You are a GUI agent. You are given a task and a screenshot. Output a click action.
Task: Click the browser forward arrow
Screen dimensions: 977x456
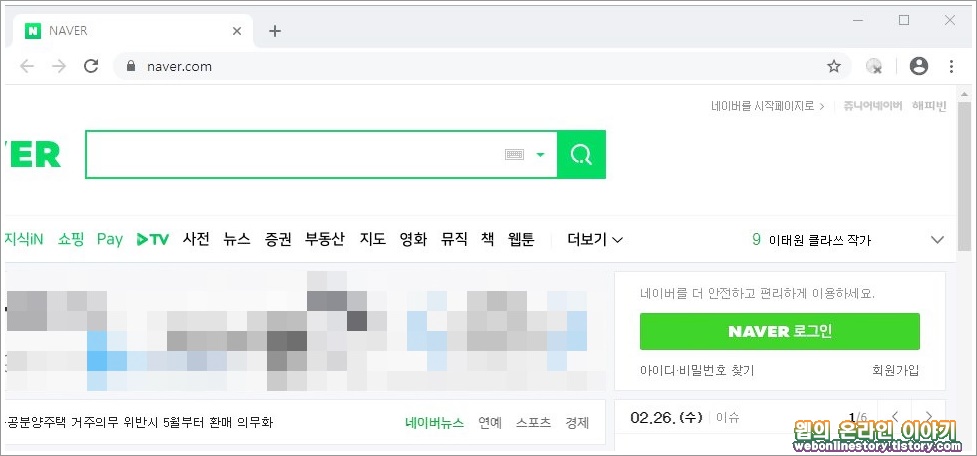click(59, 66)
